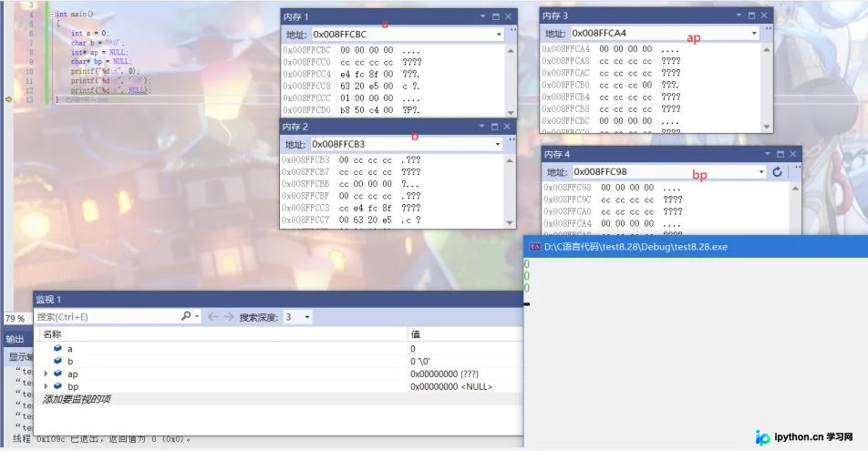Close the 内存 1 window
Image resolution: width=868 pixels, height=451 pixels.
point(508,16)
